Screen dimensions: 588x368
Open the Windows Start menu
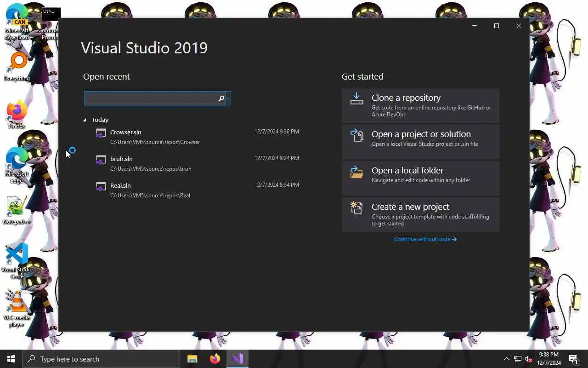[x=11, y=359]
